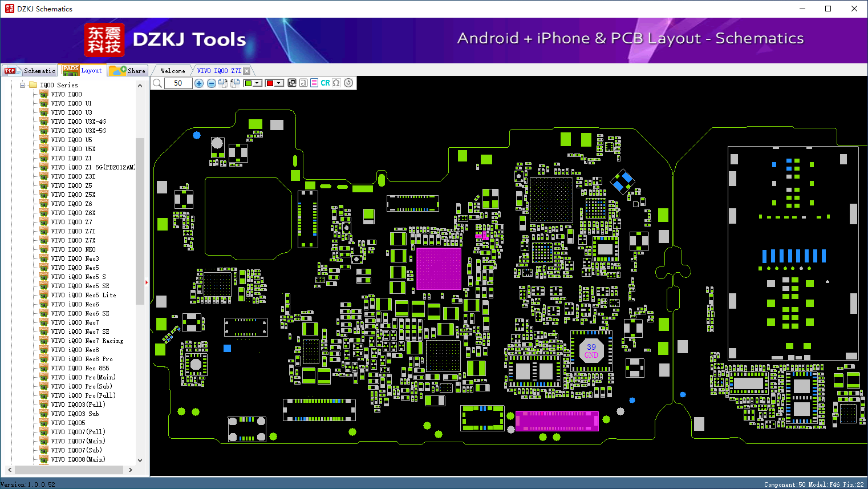Open VIVO IQOO7(Sub) entry

pos(76,450)
